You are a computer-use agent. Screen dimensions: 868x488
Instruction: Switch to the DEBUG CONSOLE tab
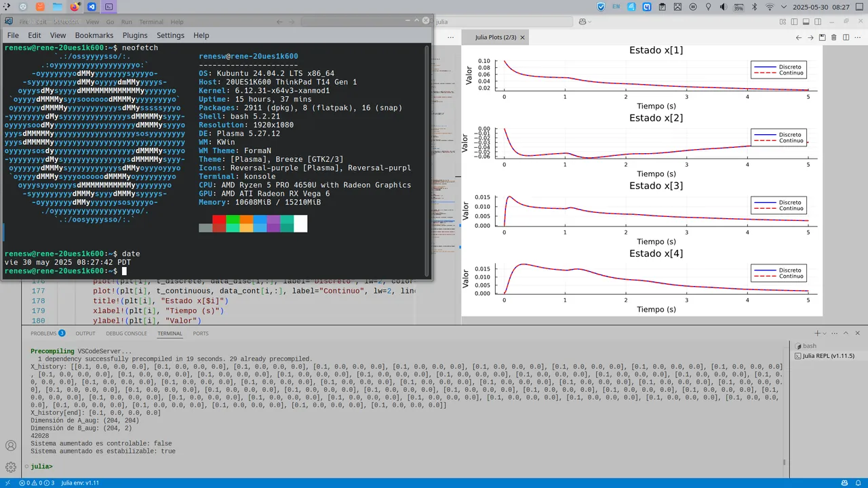[x=126, y=333]
